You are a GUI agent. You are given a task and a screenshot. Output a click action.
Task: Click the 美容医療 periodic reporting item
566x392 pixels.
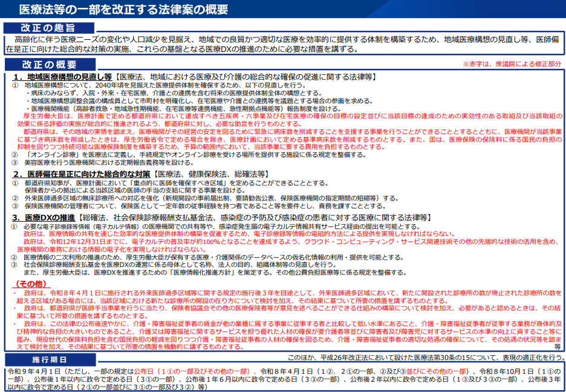(x=109, y=162)
